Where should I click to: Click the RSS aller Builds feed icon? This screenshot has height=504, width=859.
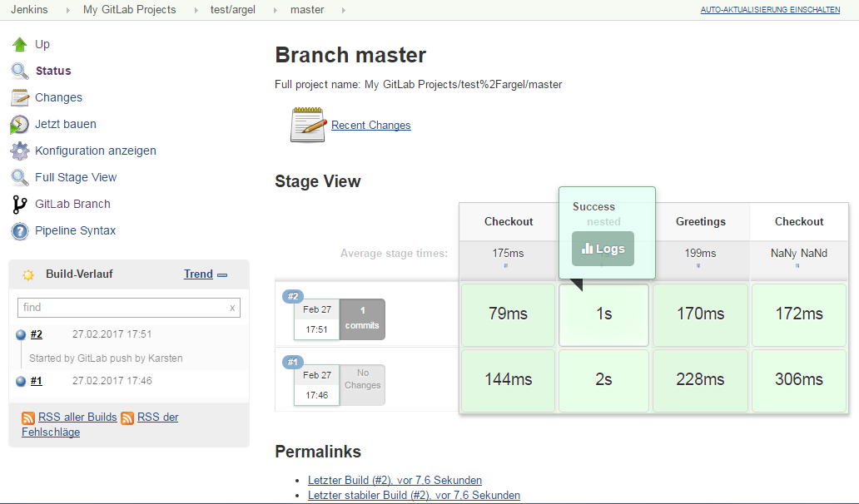click(28, 418)
